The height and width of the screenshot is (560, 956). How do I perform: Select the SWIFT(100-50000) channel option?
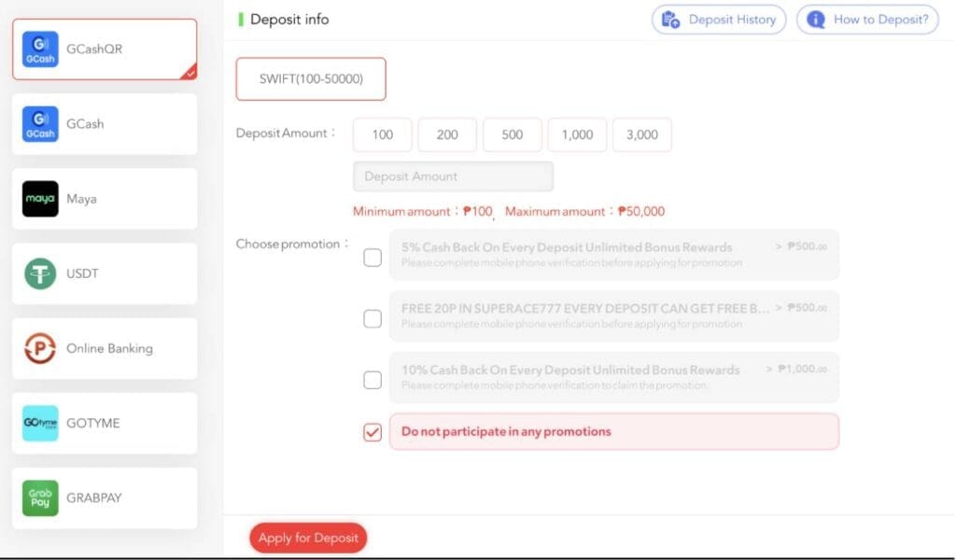311,79
